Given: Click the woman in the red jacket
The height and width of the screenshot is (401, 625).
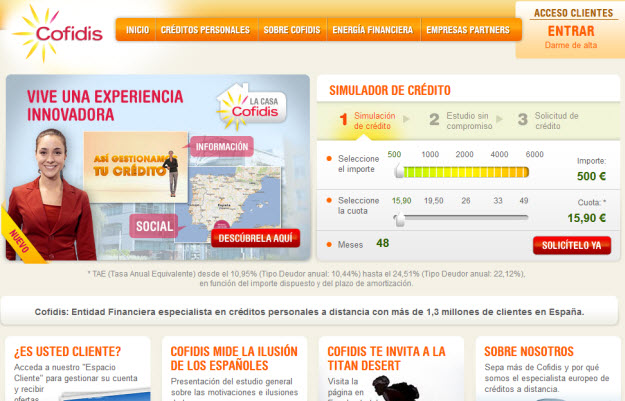Looking at the screenshot, I should coord(50,195).
